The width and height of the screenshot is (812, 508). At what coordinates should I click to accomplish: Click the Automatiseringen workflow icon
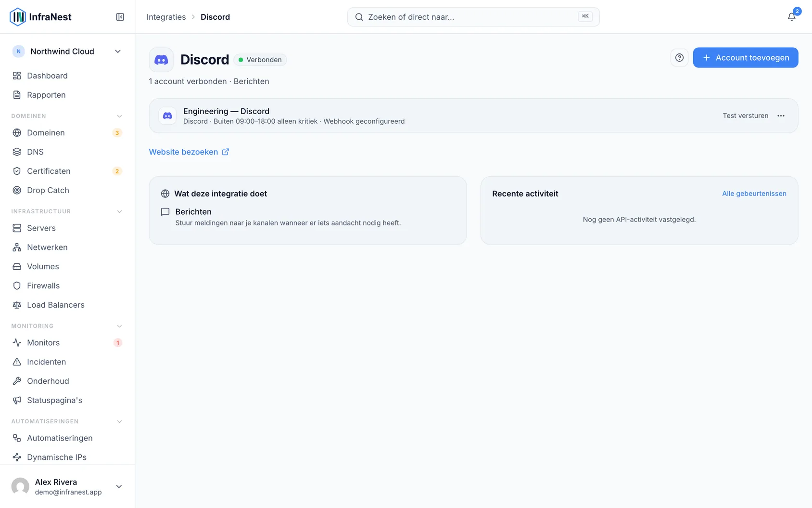pos(17,438)
